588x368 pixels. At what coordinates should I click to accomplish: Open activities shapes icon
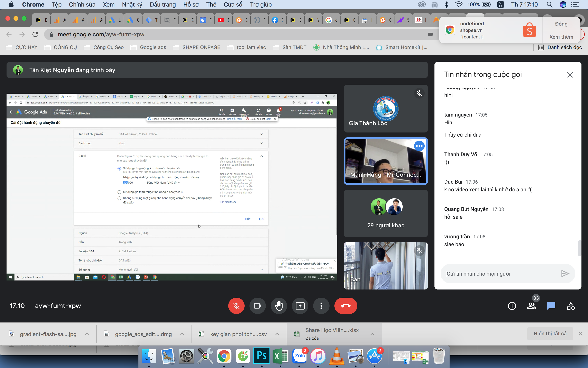click(571, 306)
